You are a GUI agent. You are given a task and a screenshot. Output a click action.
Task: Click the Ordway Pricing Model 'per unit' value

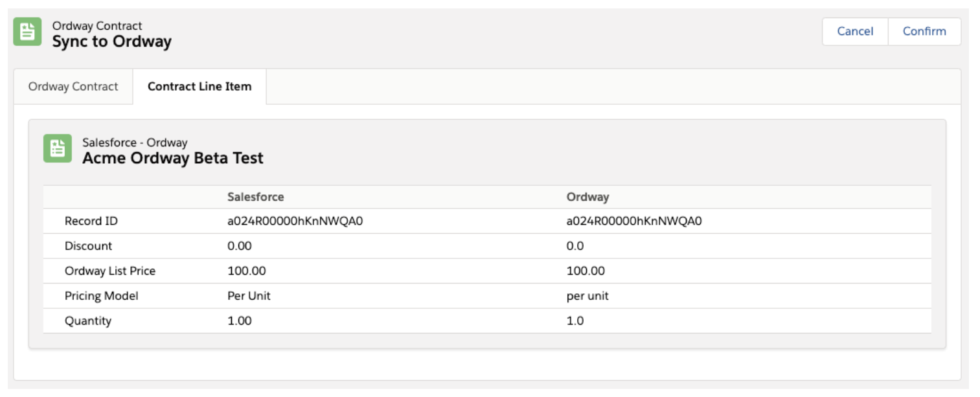click(587, 296)
